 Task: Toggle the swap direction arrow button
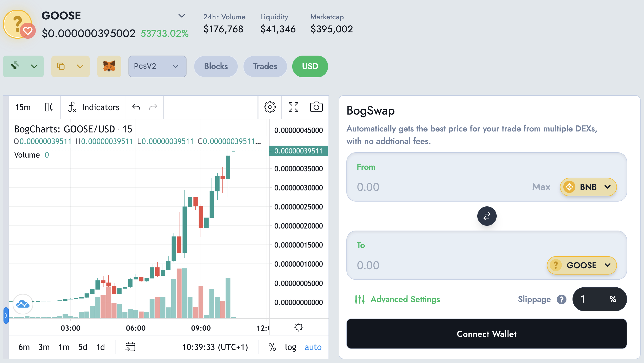pyautogui.click(x=487, y=216)
